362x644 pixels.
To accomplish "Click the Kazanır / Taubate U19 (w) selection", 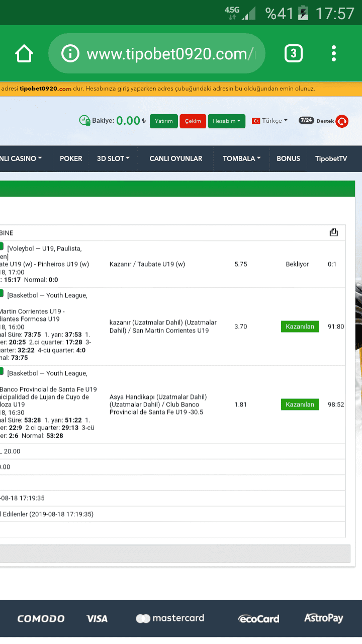I will click(x=147, y=264).
